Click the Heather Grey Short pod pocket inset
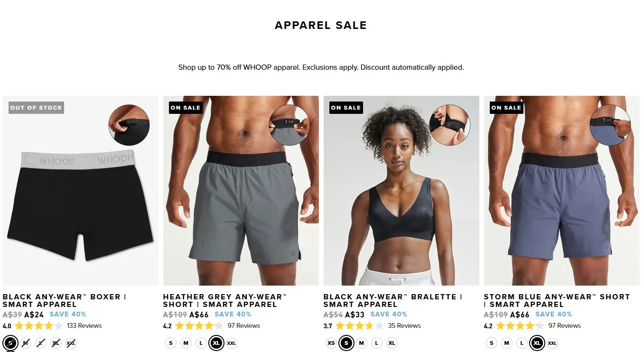644x352 pixels. pos(289,125)
